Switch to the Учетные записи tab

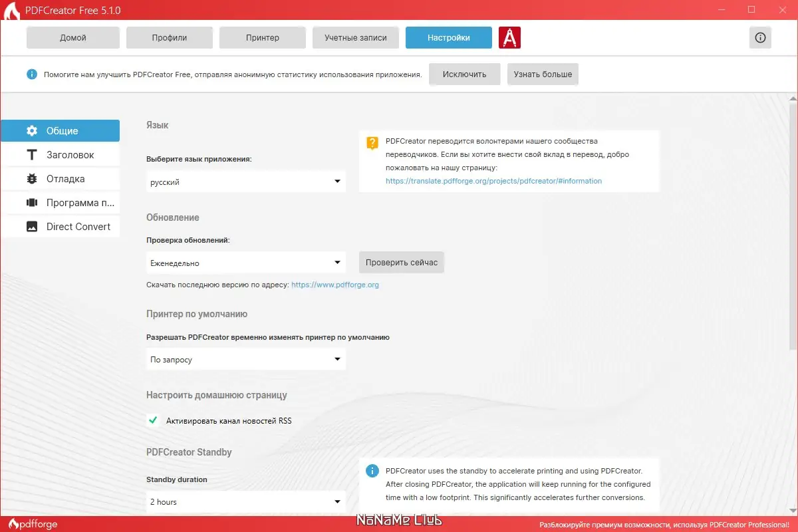(x=356, y=38)
